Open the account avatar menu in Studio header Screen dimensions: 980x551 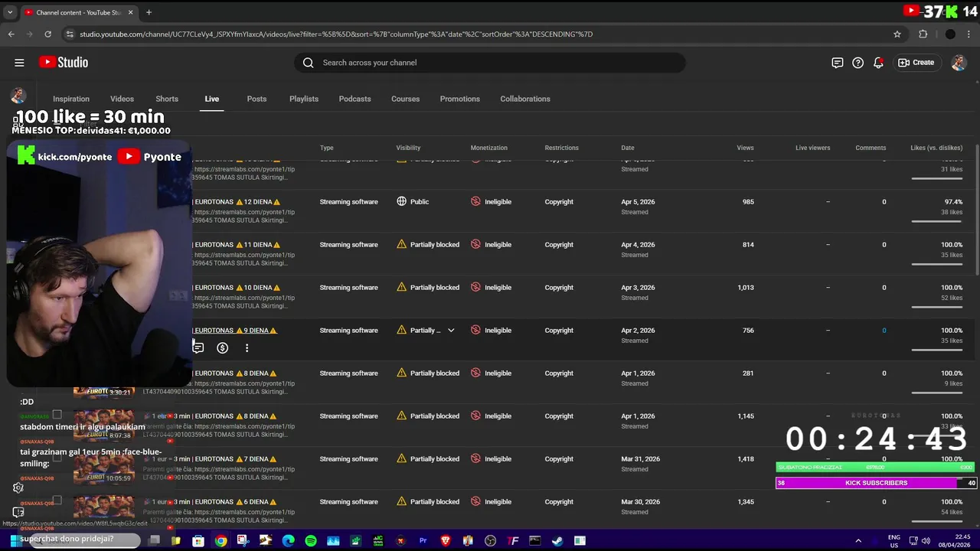(x=959, y=63)
